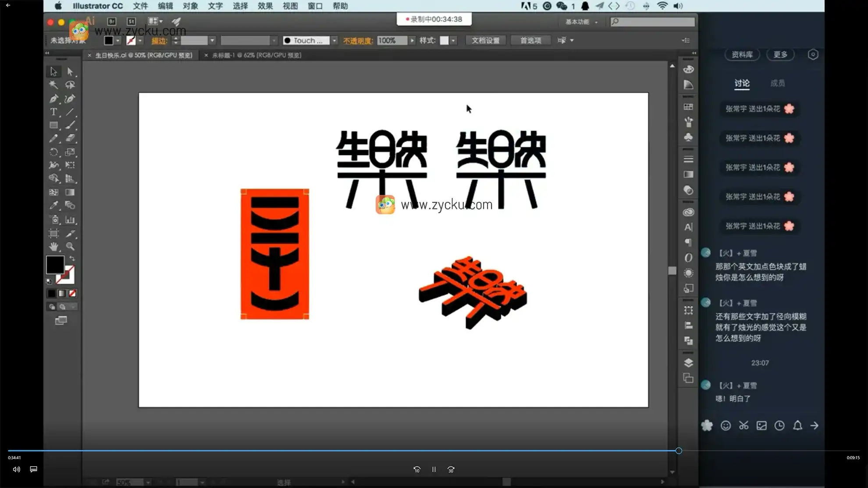Click the black fill color swatch

pos(55,264)
